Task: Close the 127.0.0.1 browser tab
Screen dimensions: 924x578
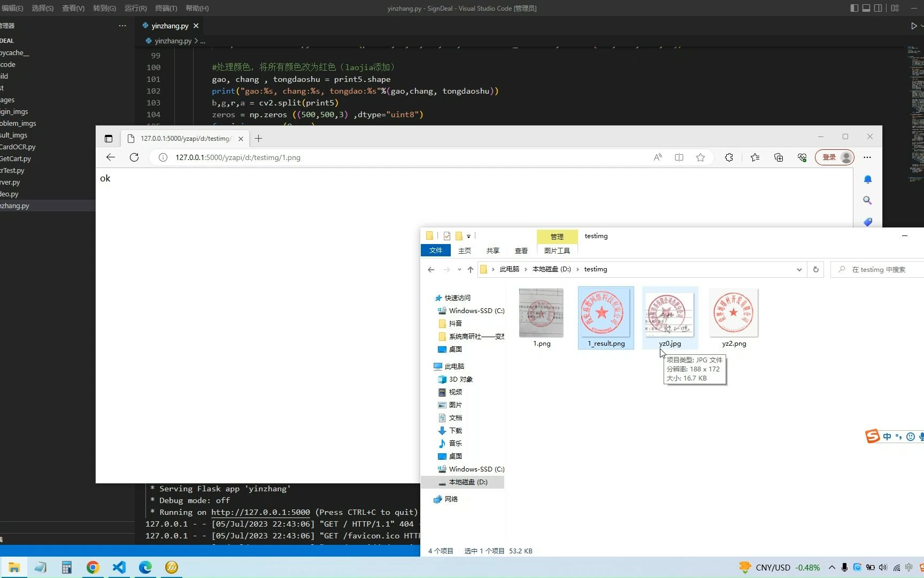Action: [x=241, y=139]
